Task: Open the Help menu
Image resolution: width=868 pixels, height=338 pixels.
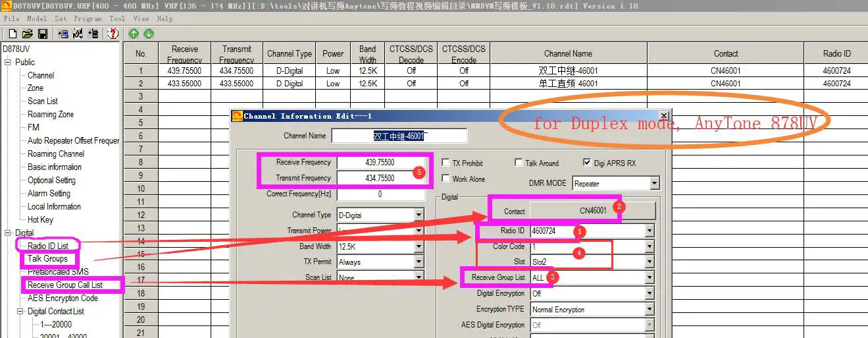Action: click(x=165, y=18)
